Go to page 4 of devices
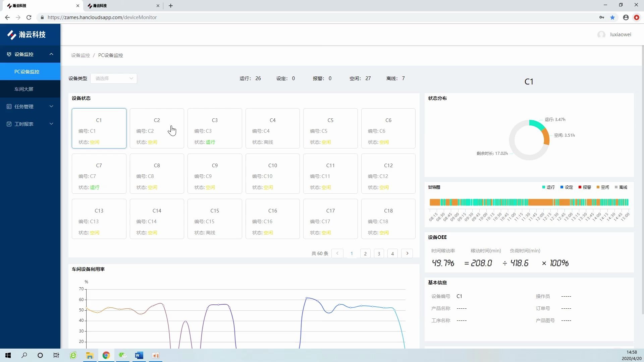The height and width of the screenshot is (362, 644). point(392,254)
